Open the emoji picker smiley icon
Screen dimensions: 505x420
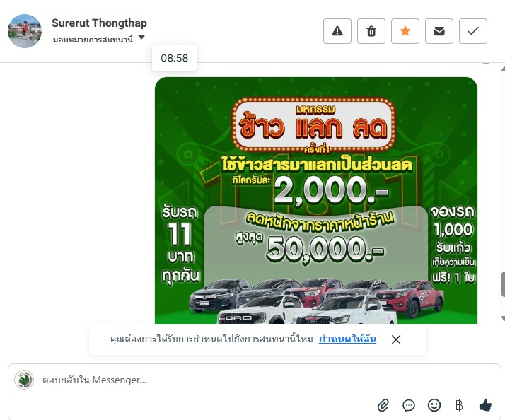click(434, 405)
